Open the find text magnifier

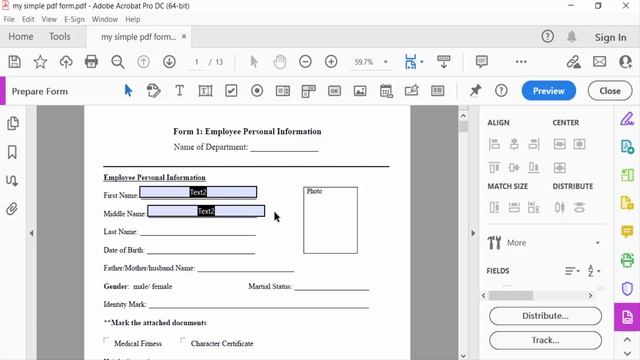118,62
